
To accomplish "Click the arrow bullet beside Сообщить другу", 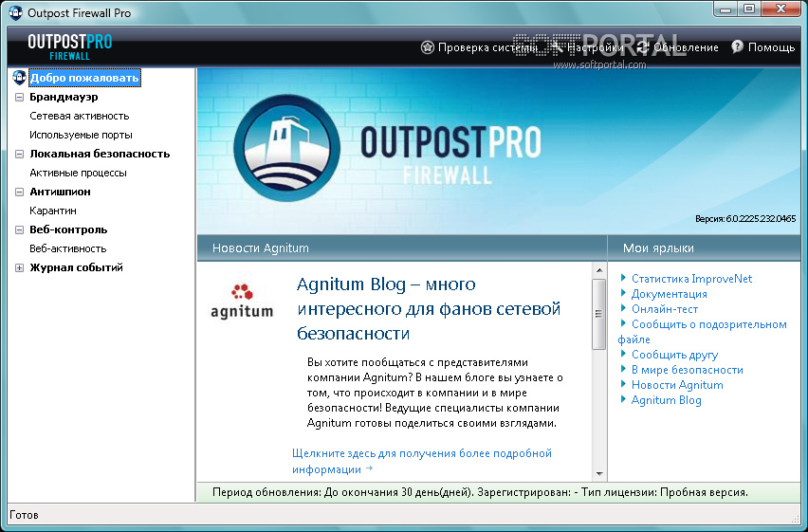I will click(x=623, y=354).
